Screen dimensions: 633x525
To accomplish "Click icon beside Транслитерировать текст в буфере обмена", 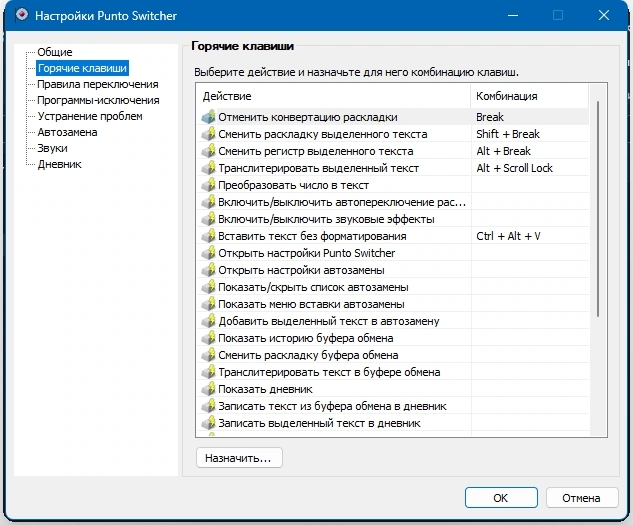I will coord(208,372).
